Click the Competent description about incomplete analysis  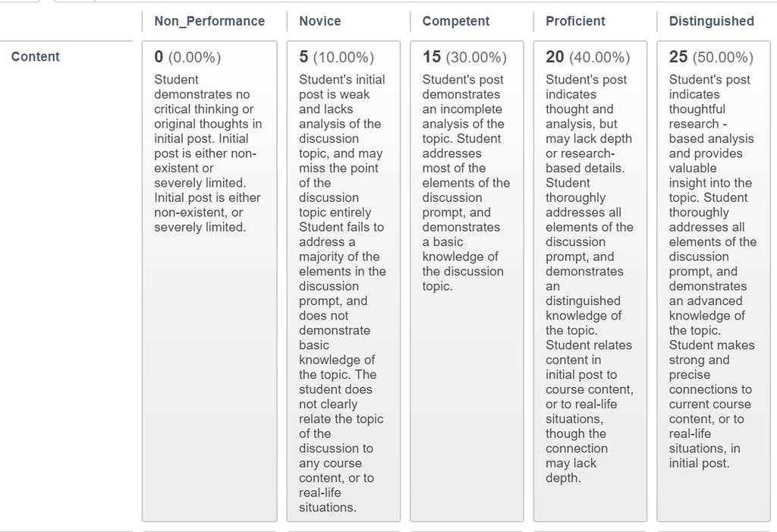tap(466, 183)
